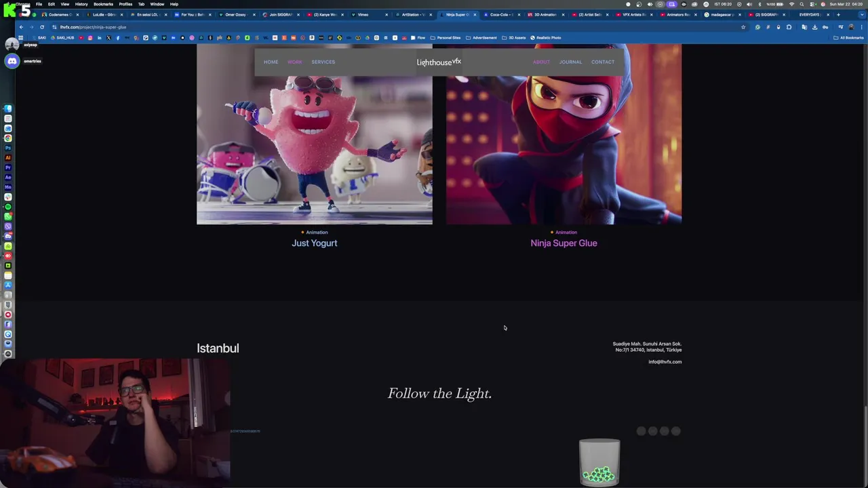Viewport: 868px width, 488px height.
Task: Open the Profiles menu
Action: (x=125, y=4)
